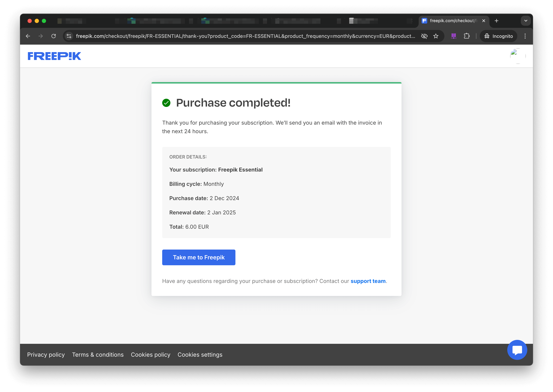Open a new tab with plus button
The height and width of the screenshot is (392, 553).
point(497,21)
